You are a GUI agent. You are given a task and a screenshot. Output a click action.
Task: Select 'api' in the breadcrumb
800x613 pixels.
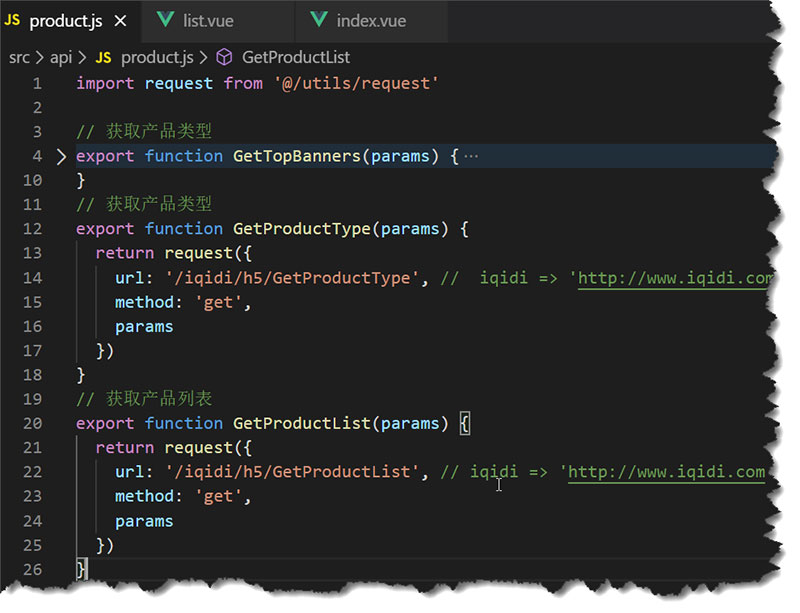pos(61,58)
